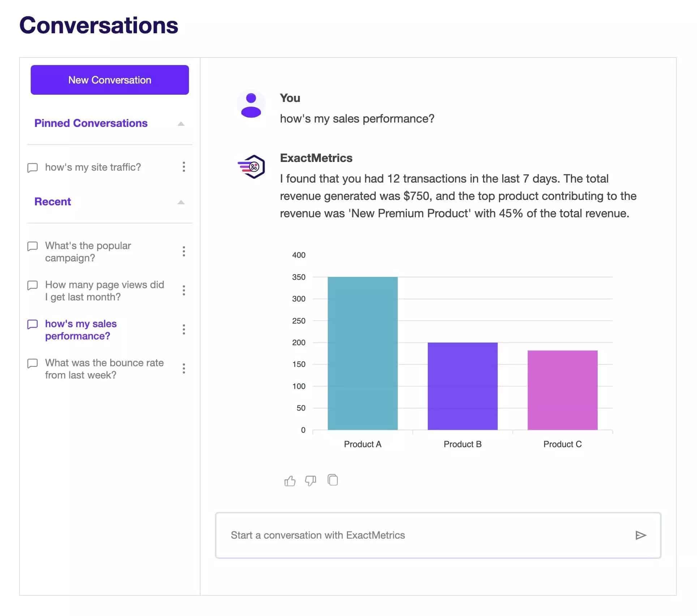The height and width of the screenshot is (616, 697).
Task: Open options menu for "What was the bounce rate"
Action: click(184, 369)
